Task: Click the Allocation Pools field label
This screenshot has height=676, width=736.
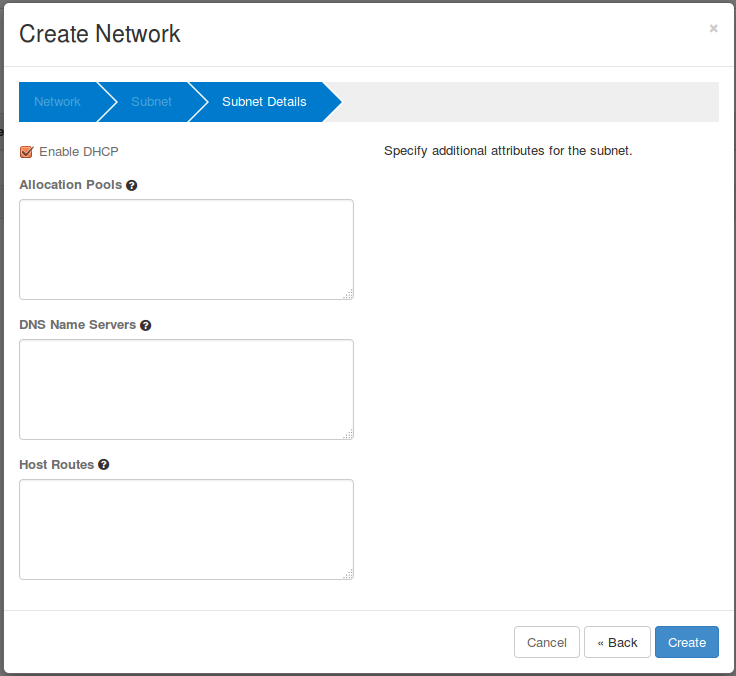Action: 70,185
